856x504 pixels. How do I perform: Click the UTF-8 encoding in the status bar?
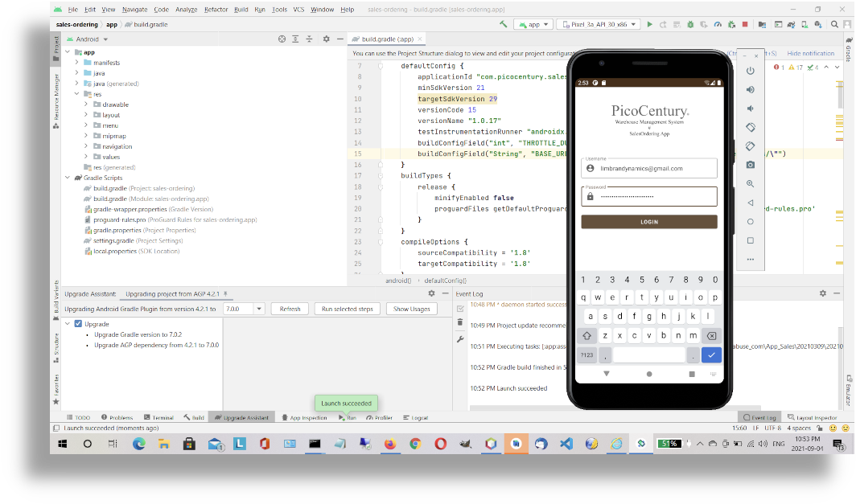[x=773, y=428]
